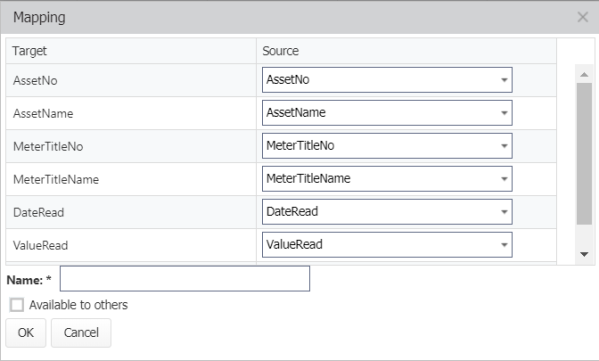Confirm mapping with OK button
Viewport: 599px width, 361px height.
(x=26, y=333)
